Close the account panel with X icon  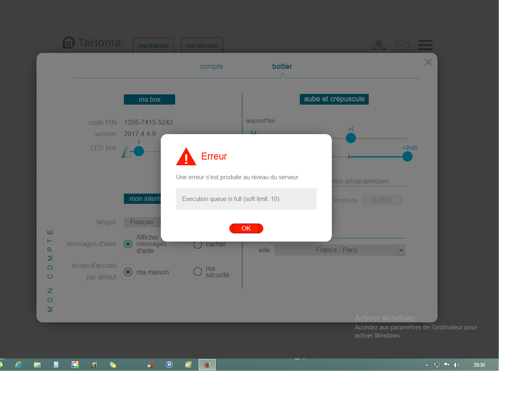click(x=428, y=62)
